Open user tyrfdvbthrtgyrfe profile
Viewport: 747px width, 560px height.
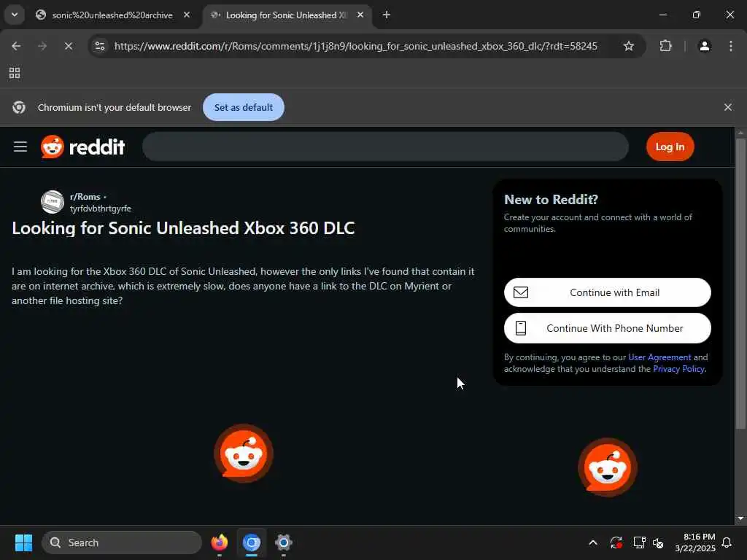[x=101, y=209]
